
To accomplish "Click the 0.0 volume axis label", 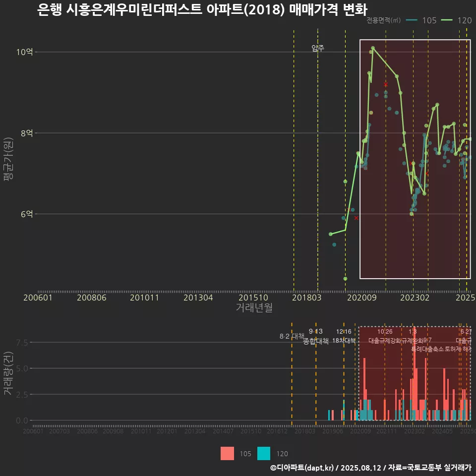I will [x=22, y=420].
